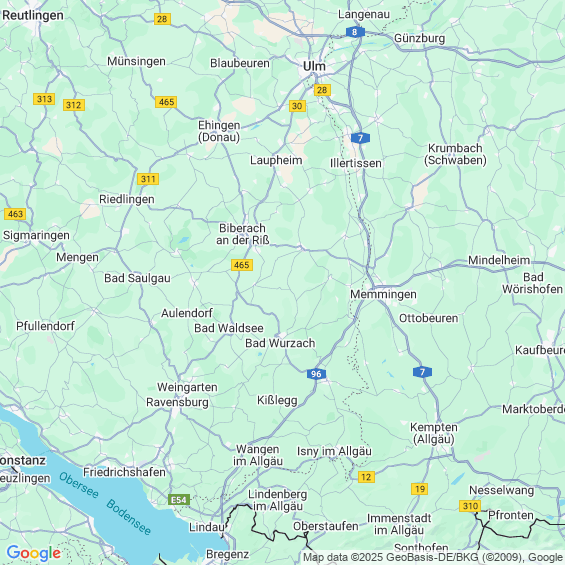Viewport: 565px width, 565px height.
Task: Open the Google logo link
Action: 34,553
